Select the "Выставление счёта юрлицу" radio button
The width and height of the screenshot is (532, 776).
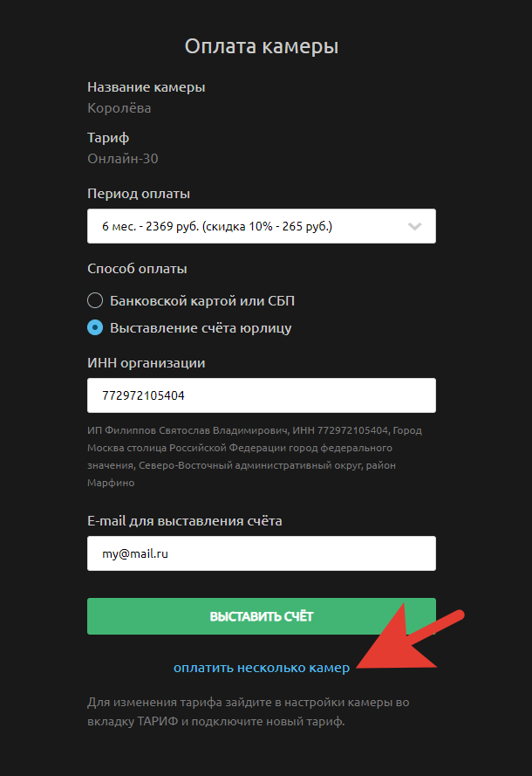click(x=96, y=328)
